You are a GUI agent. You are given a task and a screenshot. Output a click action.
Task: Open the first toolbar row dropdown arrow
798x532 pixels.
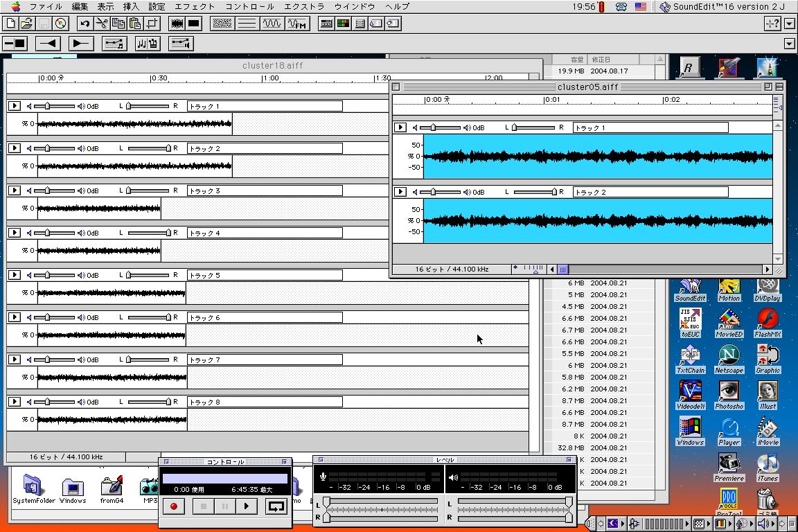[x=790, y=24]
